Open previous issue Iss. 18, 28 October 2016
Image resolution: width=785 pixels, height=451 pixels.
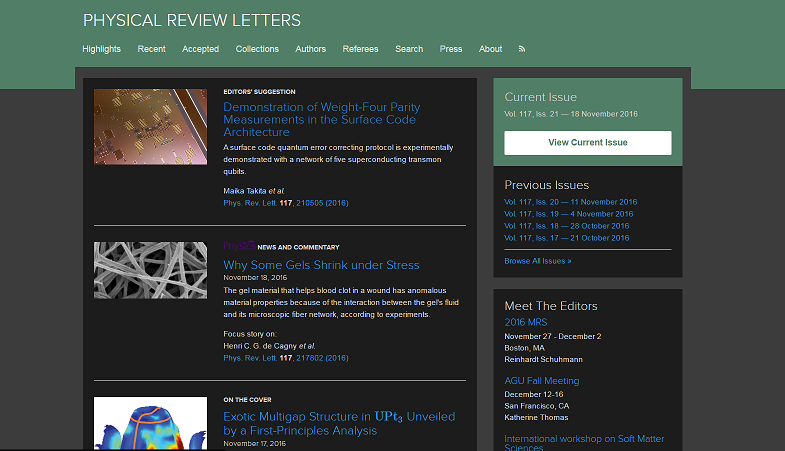point(567,226)
